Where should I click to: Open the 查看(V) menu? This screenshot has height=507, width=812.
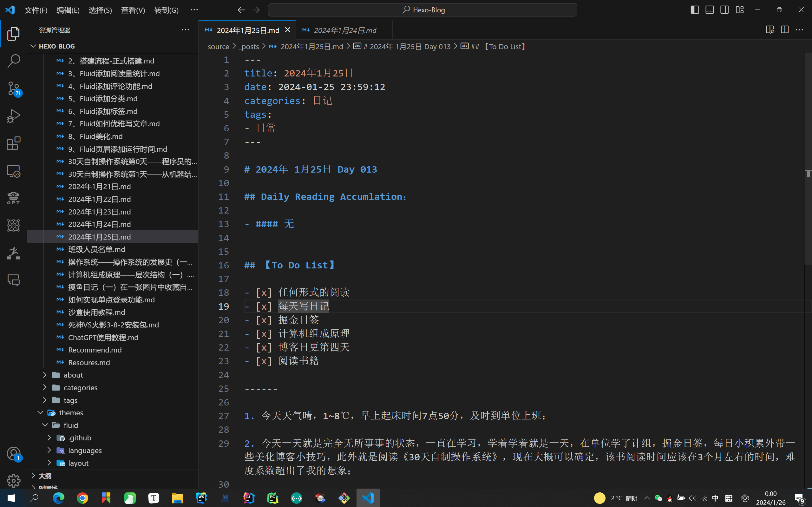[x=133, y=10]
